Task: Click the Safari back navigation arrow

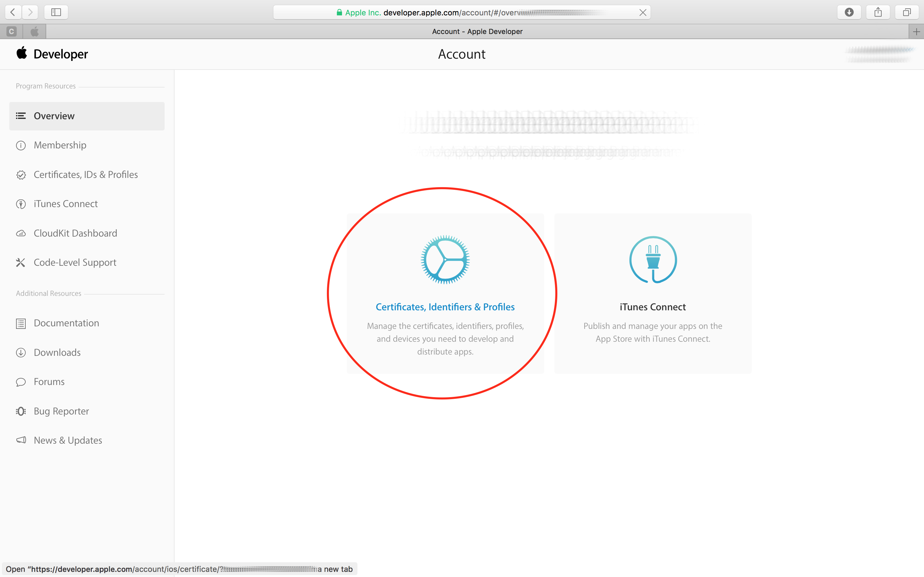Action: pyautogui.click(x=13, y=12)
